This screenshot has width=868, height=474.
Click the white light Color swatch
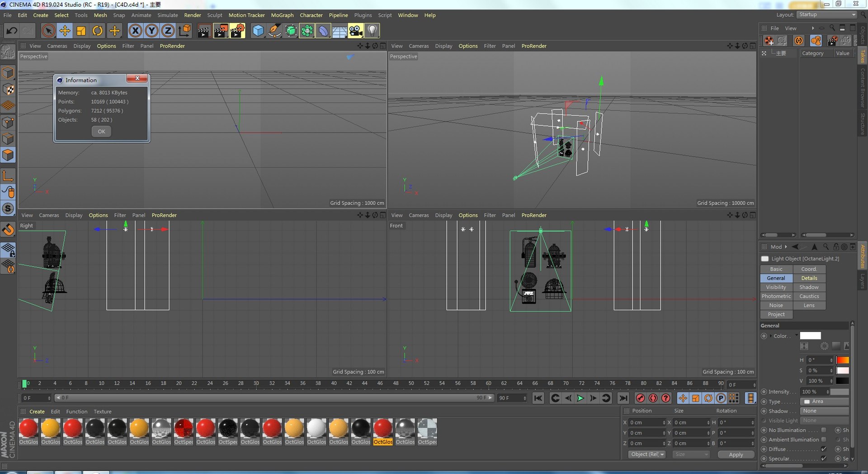810,336
